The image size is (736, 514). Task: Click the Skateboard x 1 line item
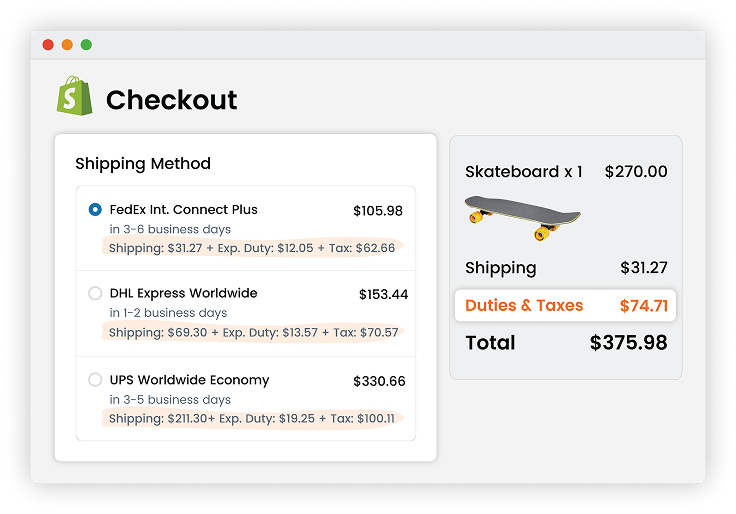click(x=524, y=172)
